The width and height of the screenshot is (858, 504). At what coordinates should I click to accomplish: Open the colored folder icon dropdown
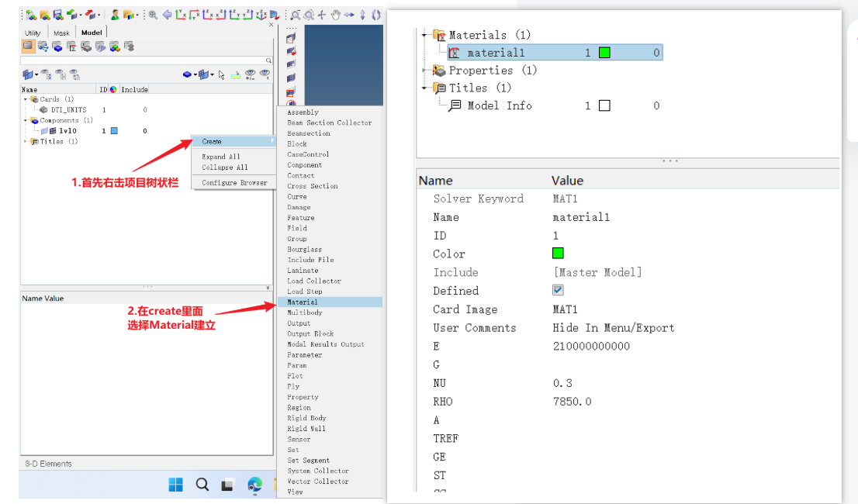[137, 16]
